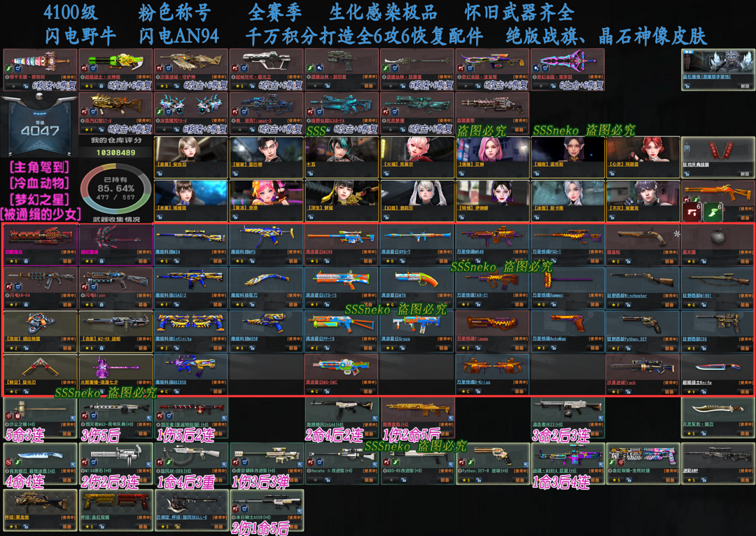The width and height of the screenshot is (756, 536).
Task: Click the lock icon under 【偶像】艾琳
Action: coord(461,173)
